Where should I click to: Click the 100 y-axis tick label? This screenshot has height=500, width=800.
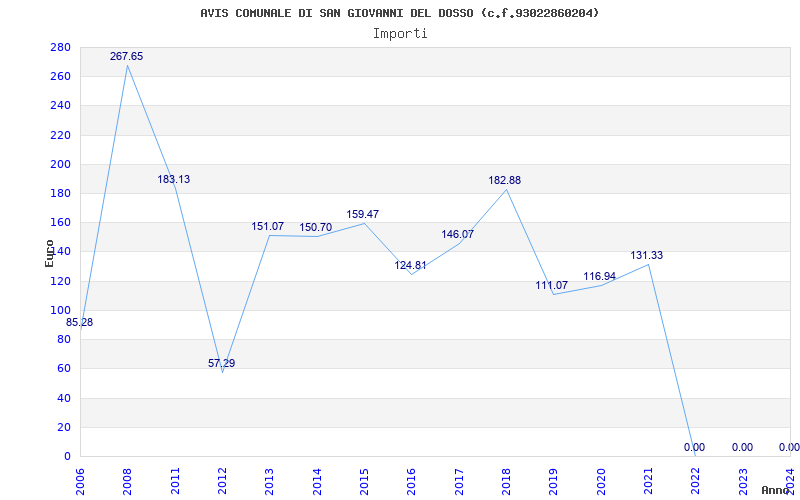pyautogui.click(x=61, y=310)
